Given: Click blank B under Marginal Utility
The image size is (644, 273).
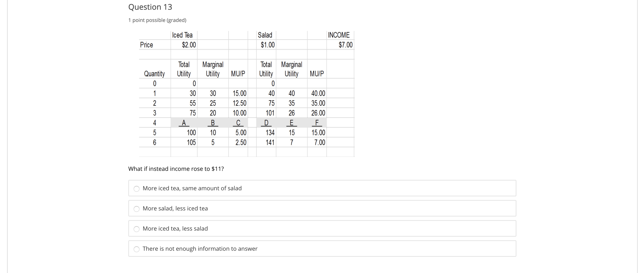Looking at the screenshot, I should 213,123.
